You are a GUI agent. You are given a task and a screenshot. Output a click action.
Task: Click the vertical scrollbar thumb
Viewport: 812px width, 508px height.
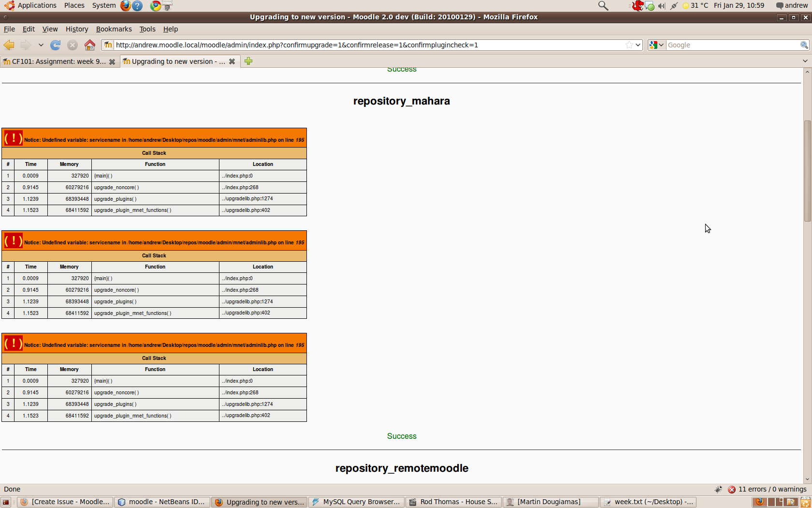pos(807,171)
